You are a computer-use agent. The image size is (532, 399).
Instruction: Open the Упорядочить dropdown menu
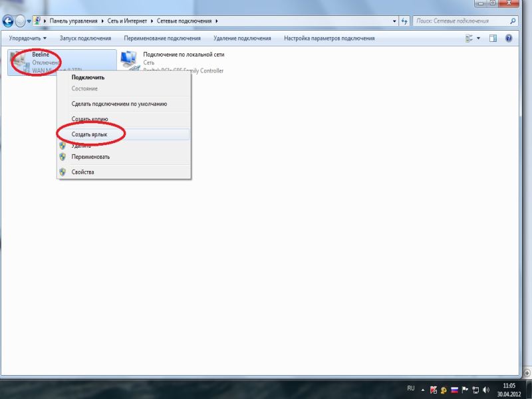click(27, 39)
